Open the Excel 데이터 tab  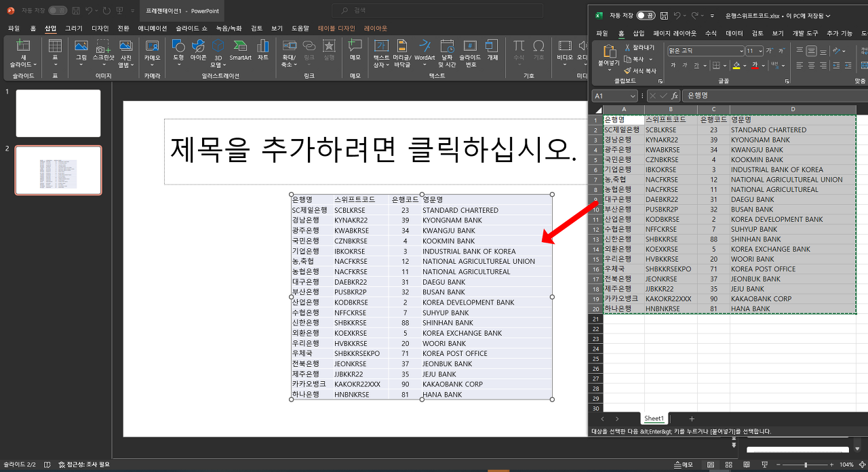click(734, 33)
